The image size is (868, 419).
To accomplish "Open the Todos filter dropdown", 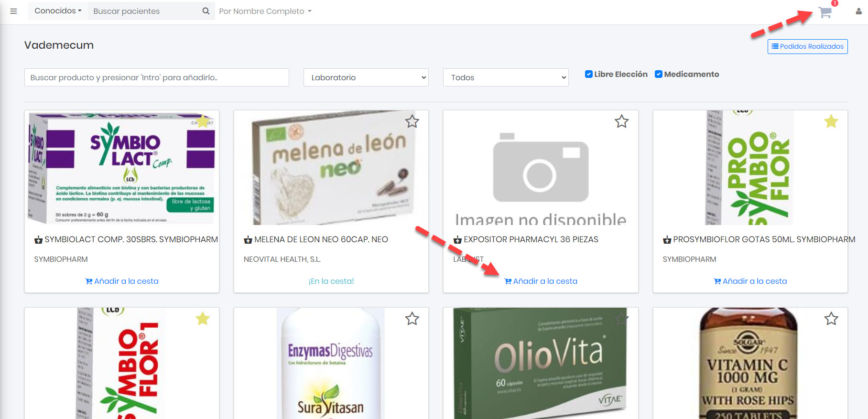I will (x=506, y=77).
